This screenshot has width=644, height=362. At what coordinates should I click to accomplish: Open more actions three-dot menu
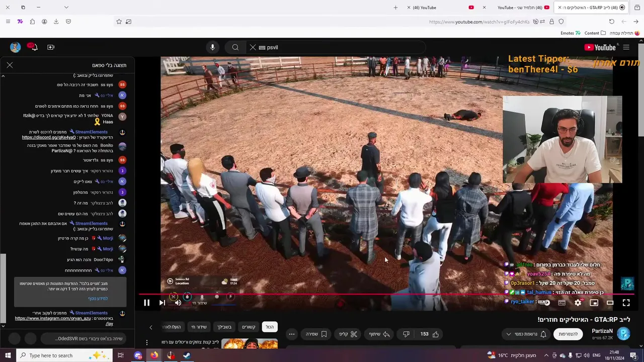[291, 334]
